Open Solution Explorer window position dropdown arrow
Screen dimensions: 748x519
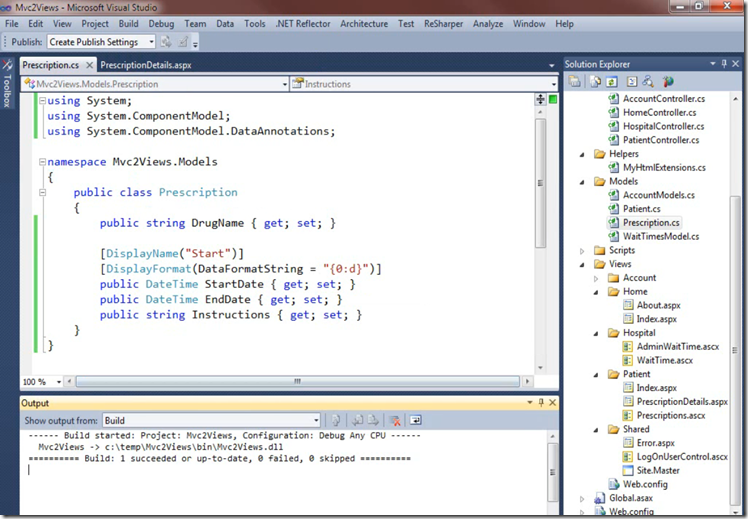pyautogui.click(x=713, y=63)
